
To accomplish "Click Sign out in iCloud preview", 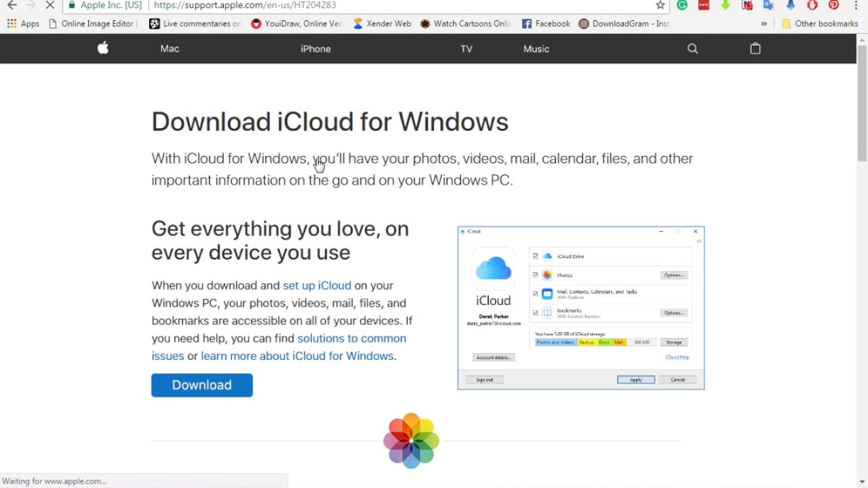I will point(485,380).
